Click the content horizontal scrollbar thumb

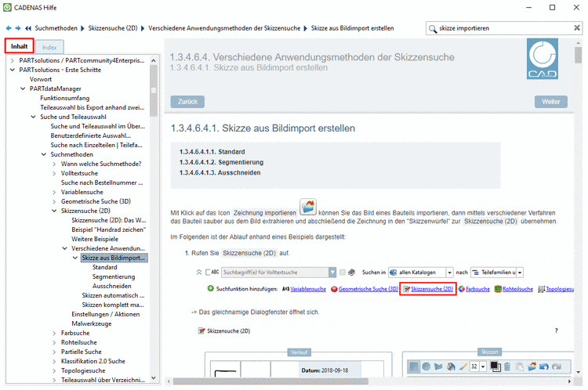270,381
